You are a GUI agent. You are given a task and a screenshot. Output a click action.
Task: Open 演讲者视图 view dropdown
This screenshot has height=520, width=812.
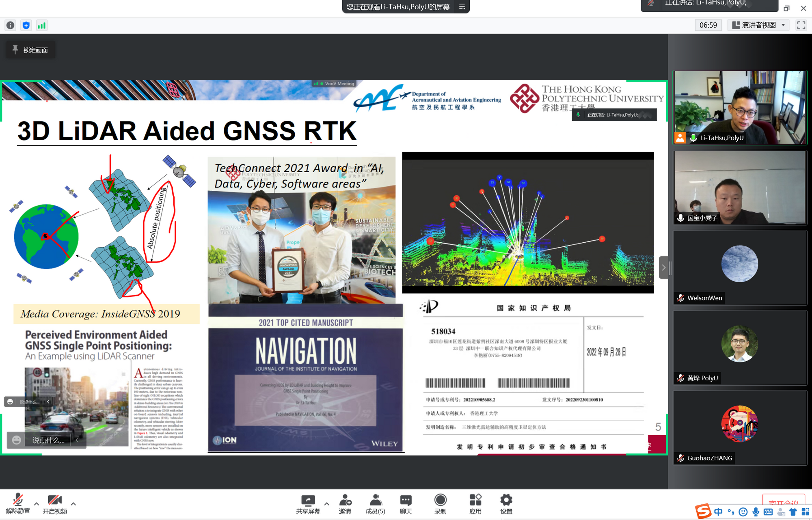759,25
